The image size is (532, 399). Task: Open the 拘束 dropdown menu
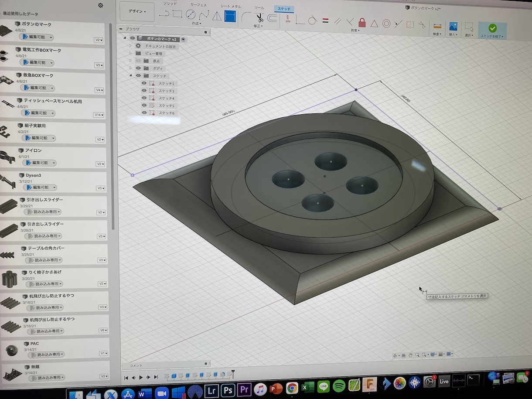click(x=355, y=31)
